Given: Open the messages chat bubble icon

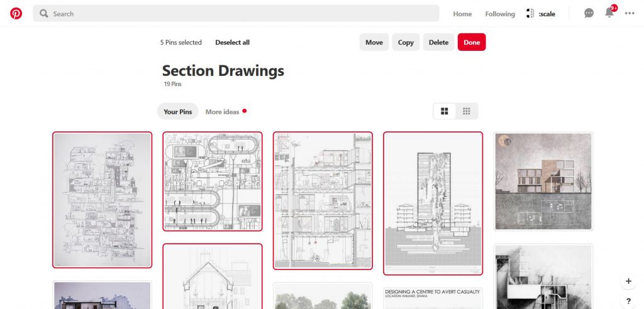Looking at the screenshot, I should click(589, 13).
